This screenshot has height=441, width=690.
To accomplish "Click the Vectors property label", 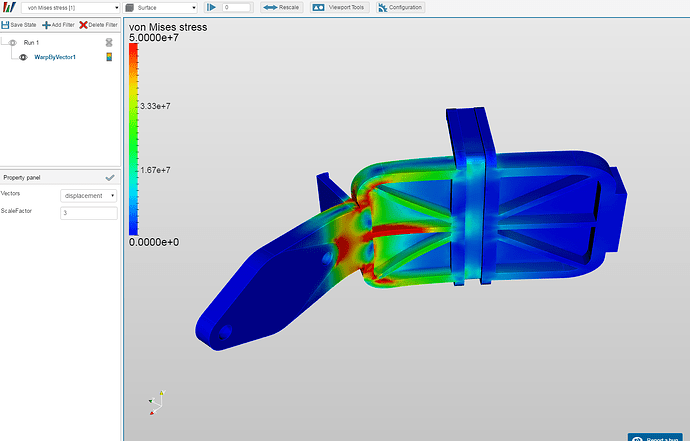I will (11, 193).
